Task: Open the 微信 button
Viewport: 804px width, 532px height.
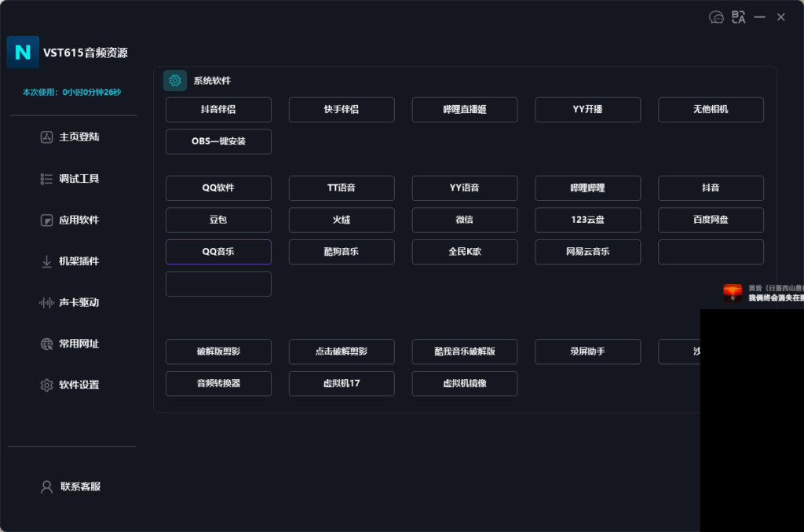Action: click(465, 220)
